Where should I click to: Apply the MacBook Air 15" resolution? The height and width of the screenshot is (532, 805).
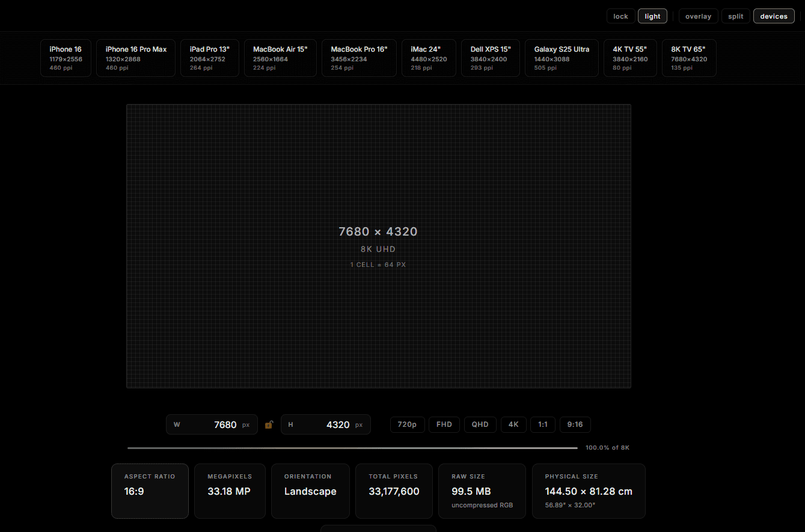point(280,58)
